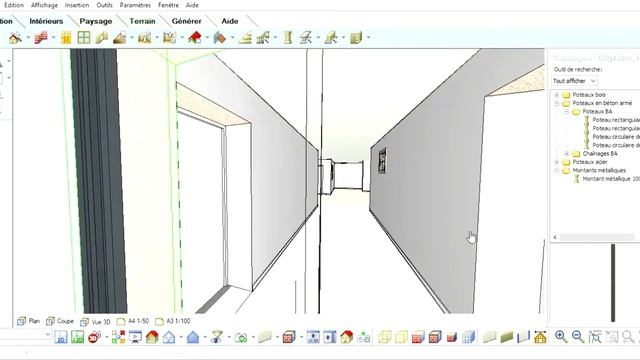The height and width of the screenshot is (360, 640).
Task: Open the Coupe view tab
Action: coord(60,321)
